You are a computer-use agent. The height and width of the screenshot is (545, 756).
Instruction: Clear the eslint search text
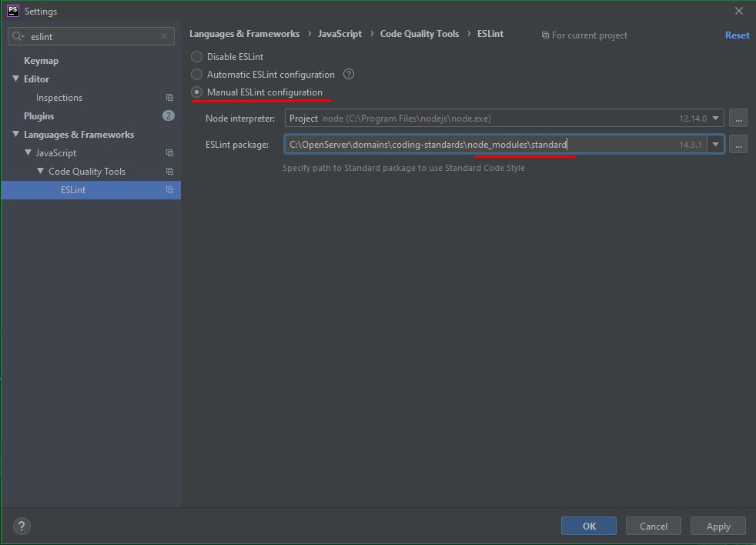[164, 36]
